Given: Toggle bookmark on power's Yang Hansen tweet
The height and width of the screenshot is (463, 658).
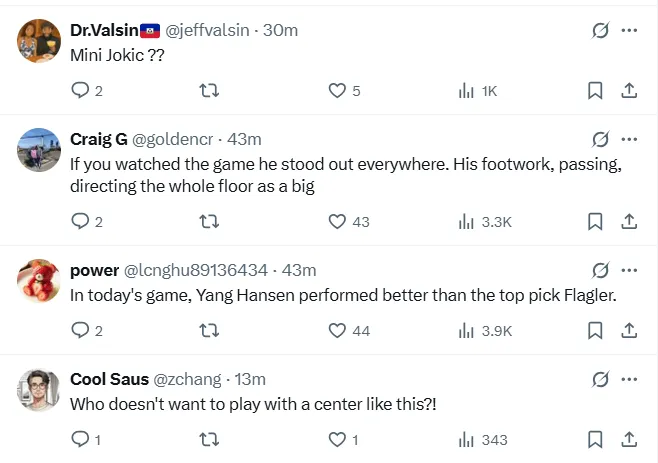Looking at the screenshot, I should (595, 331).
